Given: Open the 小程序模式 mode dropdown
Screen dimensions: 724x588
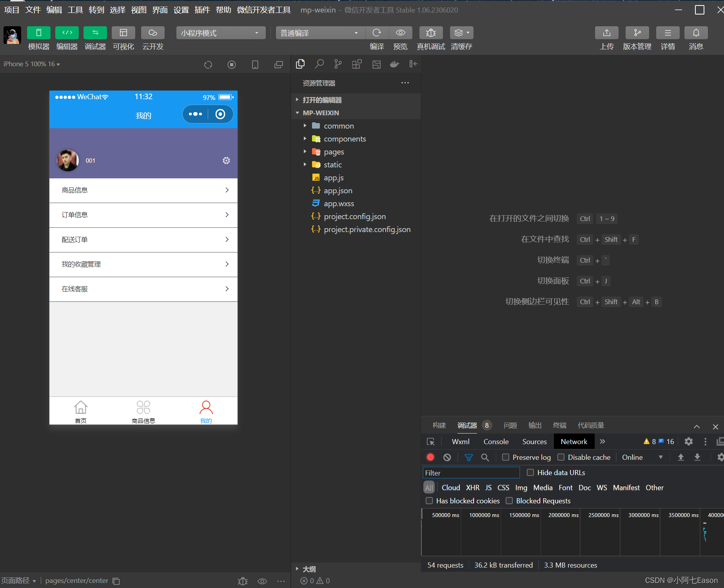Looking at the screenshot, I should coord(221,33).
